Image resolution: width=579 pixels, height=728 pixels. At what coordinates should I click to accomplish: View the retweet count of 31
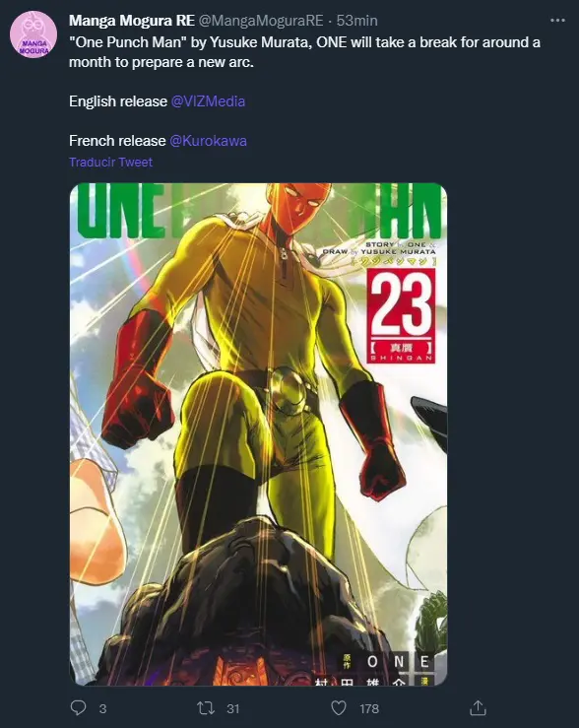233,708
